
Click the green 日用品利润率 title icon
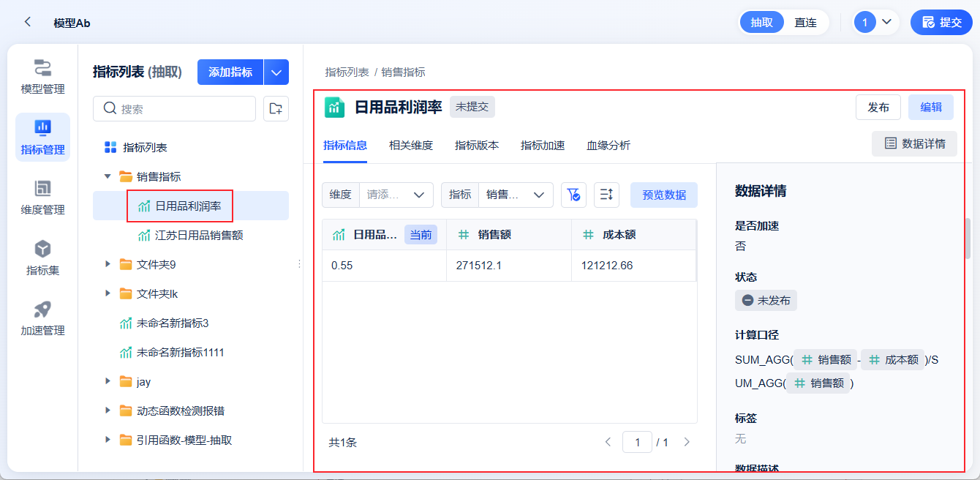click(x=334, y=107)
